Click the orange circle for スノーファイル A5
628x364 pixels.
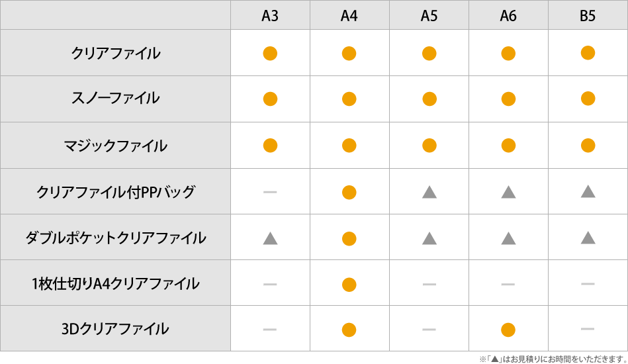click(429, 99)
